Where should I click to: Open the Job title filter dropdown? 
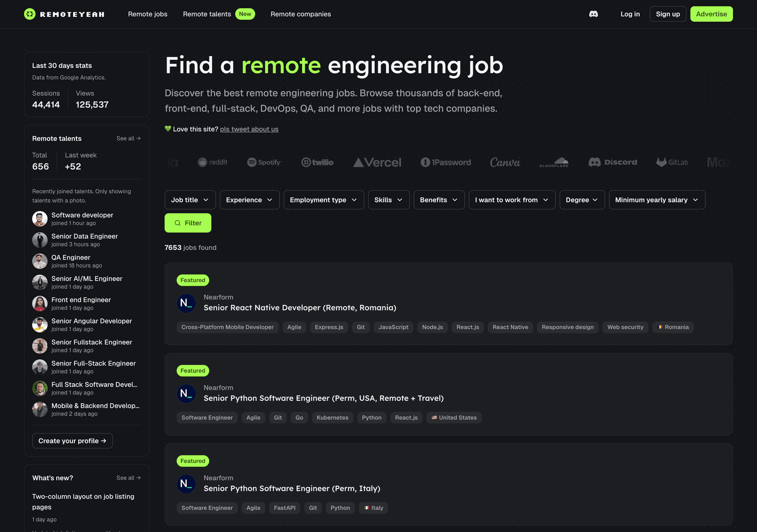(190, 199)
